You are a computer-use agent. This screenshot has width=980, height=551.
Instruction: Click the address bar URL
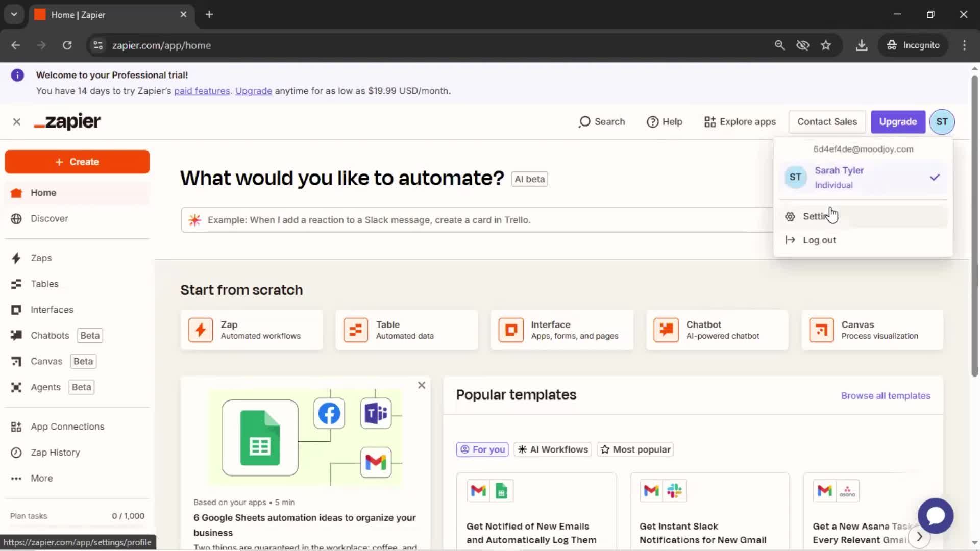(x=161, y=45)
